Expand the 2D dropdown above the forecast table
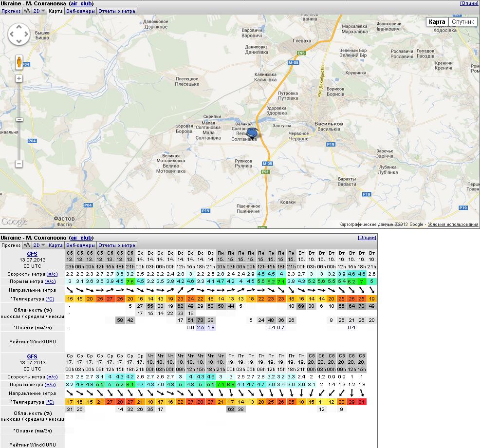Screen dimensions: 480x448 click(x=39, y=245)
